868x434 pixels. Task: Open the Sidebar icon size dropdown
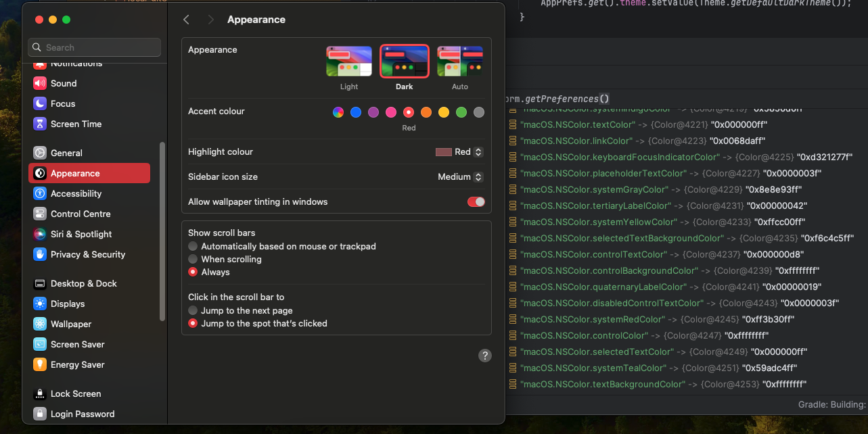click(x=460, y=176)
